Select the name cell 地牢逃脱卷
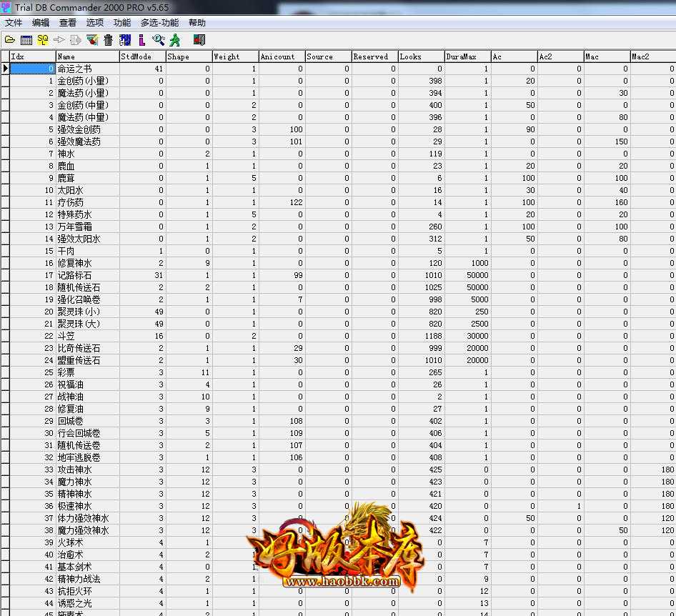Image resolution: width=676 pixels, height=616 pixels. click(x=87, y=457)
